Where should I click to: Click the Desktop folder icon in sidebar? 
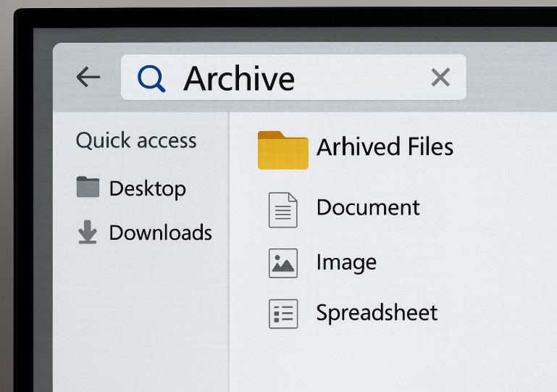pyautogui.click(x=88, y=187)
